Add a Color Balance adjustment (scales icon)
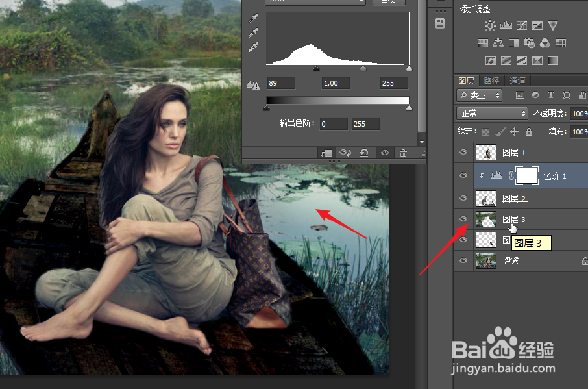Viewport: 588px width, 389px height. click(498, 43)
